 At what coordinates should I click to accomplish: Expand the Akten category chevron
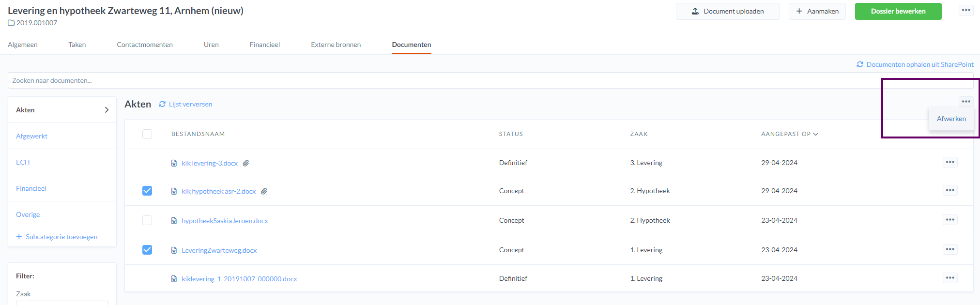click(x=107, y=110)
